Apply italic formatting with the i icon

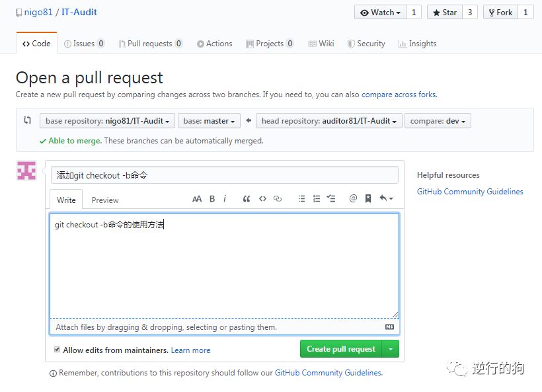click(x=225, y=199)
